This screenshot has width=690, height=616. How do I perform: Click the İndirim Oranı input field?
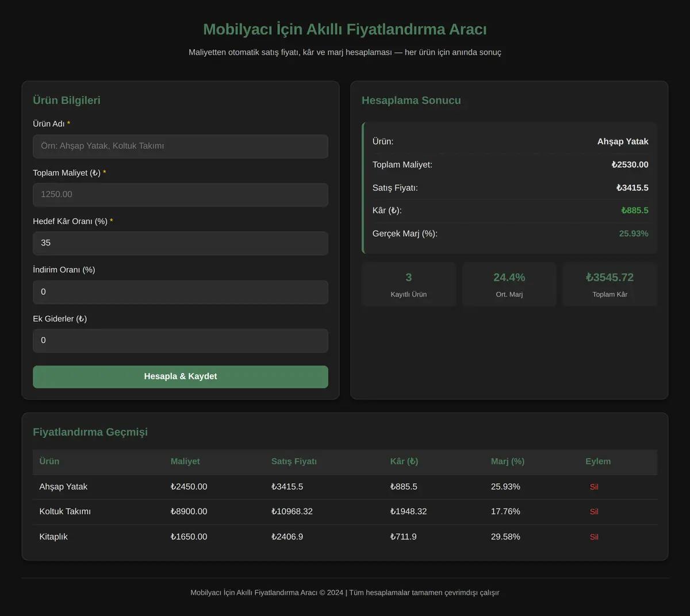[x=181, y=292]
